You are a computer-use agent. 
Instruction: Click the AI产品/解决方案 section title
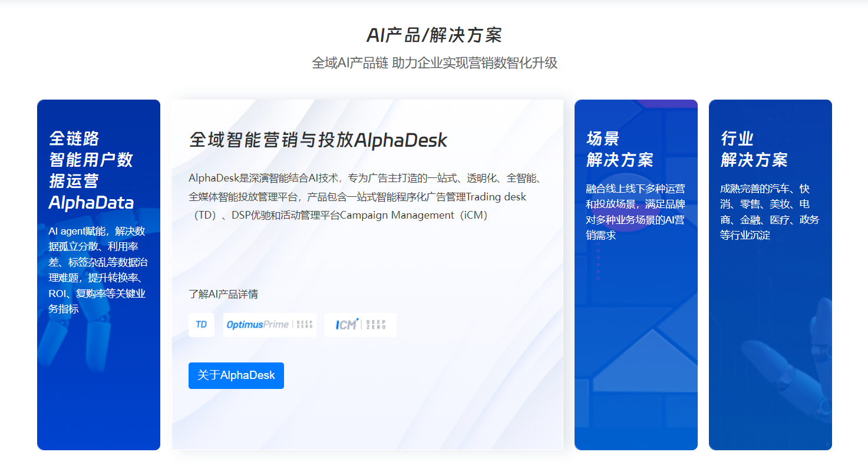pyautogui.click(x=434, y=35)
